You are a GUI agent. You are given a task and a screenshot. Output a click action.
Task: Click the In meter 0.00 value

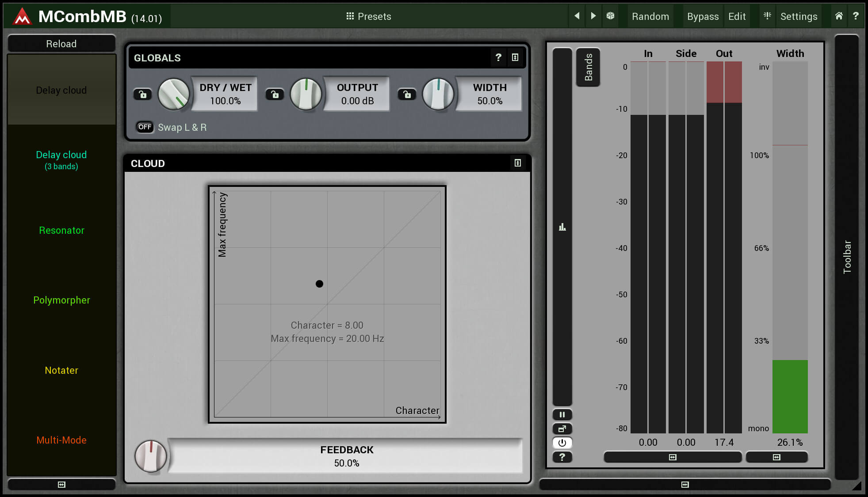(x=648, y=442)
